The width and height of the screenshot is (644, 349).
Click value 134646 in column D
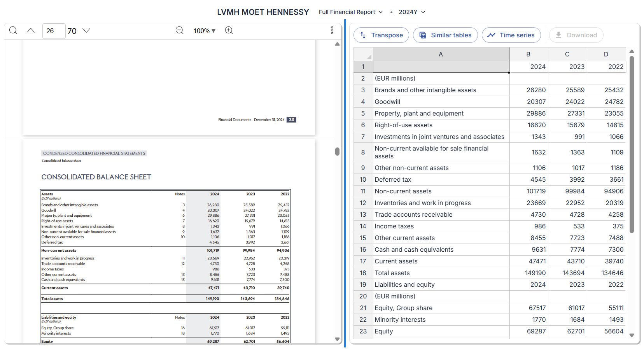[606, 273]
